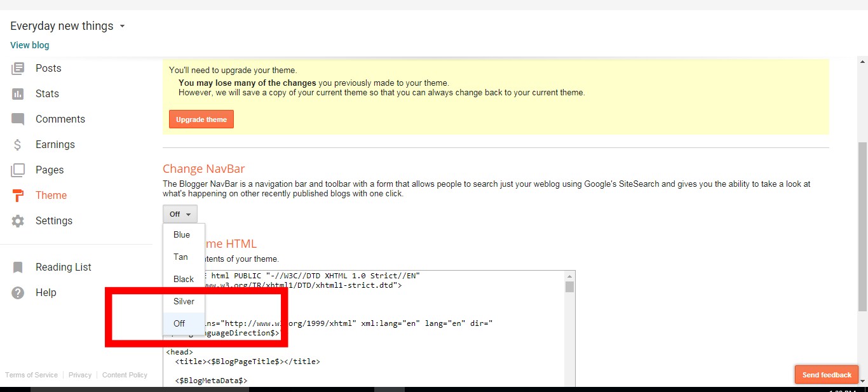Screen dimensions: 868x392
Task: Click the Upgrade theme button
Action: point(201,119)
